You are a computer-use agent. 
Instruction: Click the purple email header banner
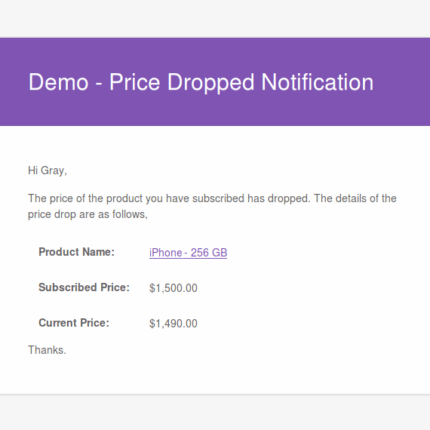tap(215, 82)
